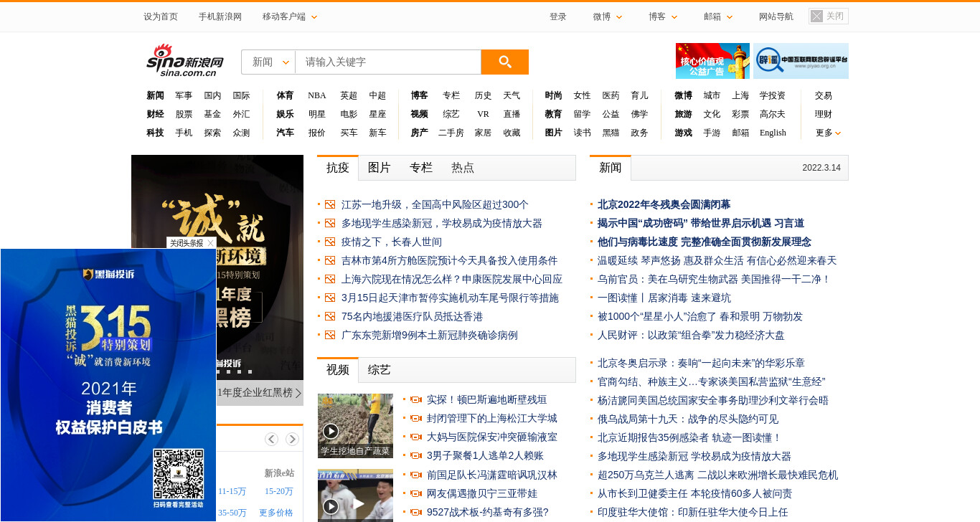Click image icon beside 广东东莞新增9例 headline

point(330,335)
